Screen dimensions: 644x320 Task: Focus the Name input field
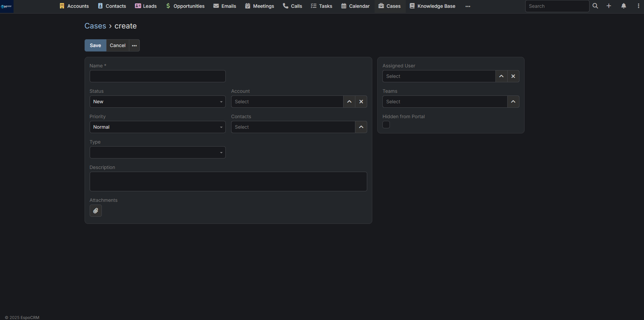pyautogui.click(x=157, y=76)
